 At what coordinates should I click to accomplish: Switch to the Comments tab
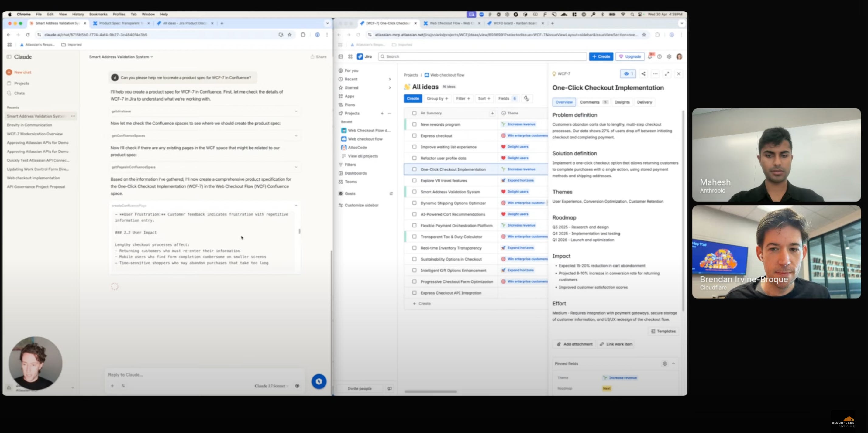point(594,102)
